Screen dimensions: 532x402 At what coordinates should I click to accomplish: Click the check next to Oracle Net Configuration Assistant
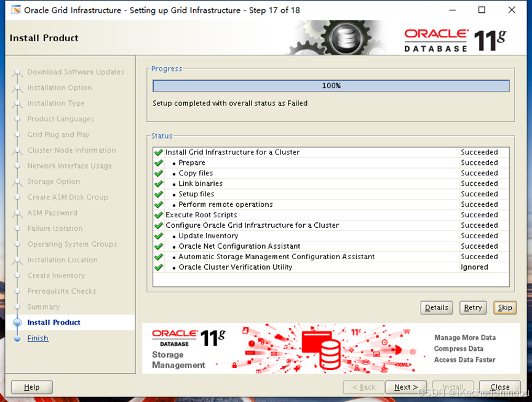click(x=158, y=246)
